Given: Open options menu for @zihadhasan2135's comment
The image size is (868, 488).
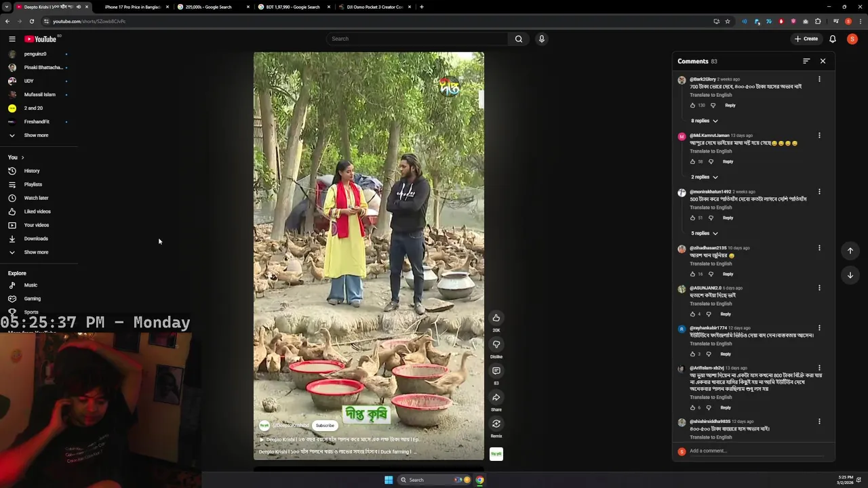Looking at the screenshot, I should (x=819, y=248).
